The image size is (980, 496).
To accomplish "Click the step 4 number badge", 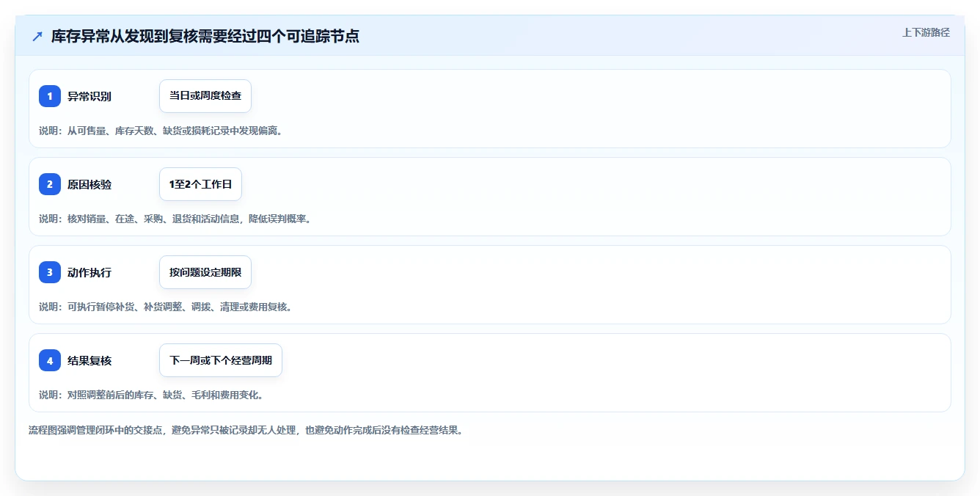I will click(x=50, y=360).
